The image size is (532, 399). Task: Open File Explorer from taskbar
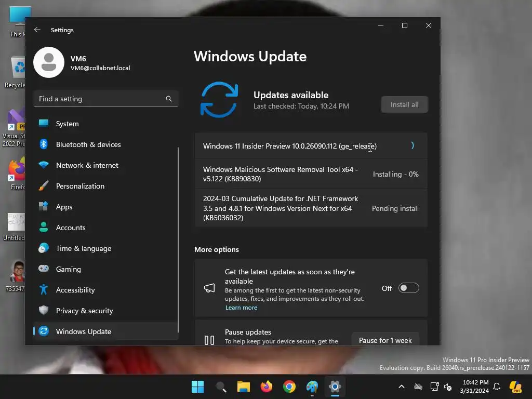coord(244,387)
